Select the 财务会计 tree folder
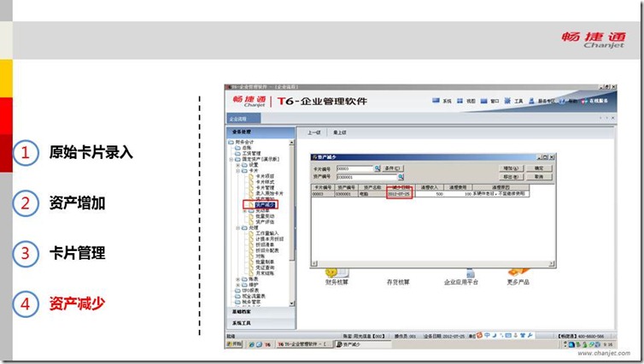 click(x=241, y=142)
